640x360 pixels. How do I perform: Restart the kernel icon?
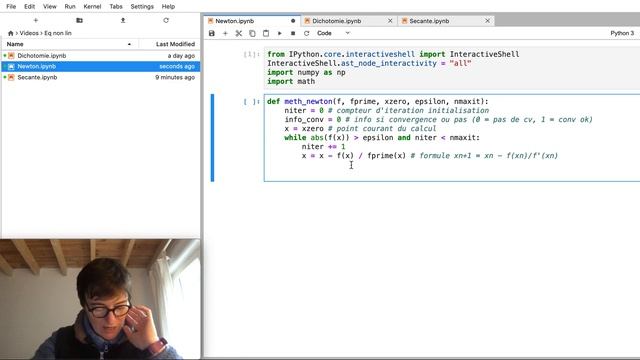pos(307,33)
